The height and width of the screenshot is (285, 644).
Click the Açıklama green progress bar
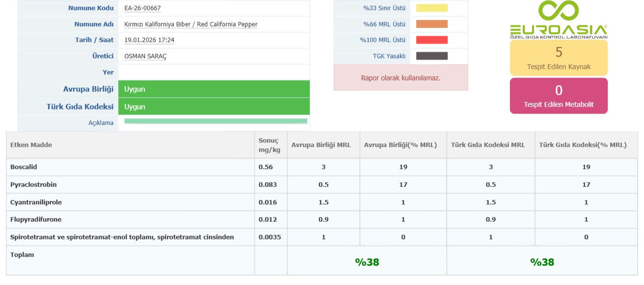click(x=215, y=121)
